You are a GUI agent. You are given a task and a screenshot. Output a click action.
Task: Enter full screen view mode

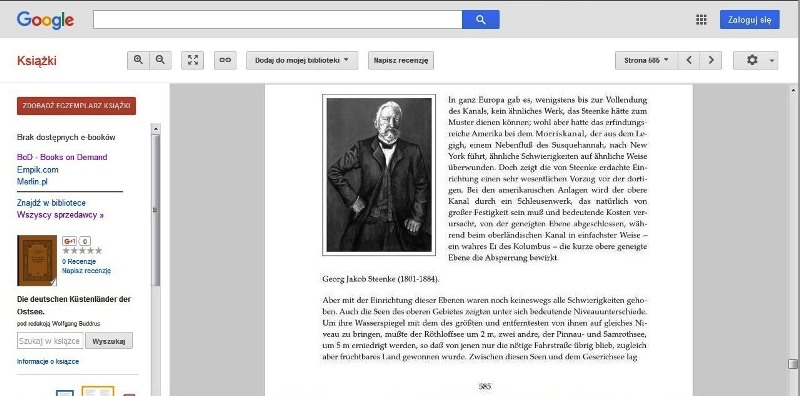click(193, 60)
